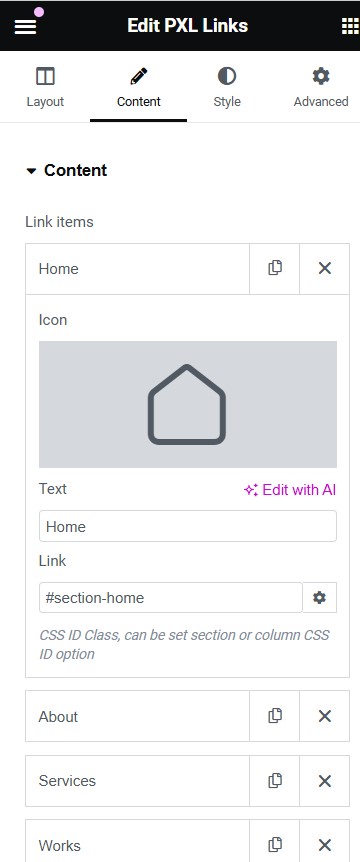Expand the Works link item
360x862 pixels.
[x=137, y=844]
